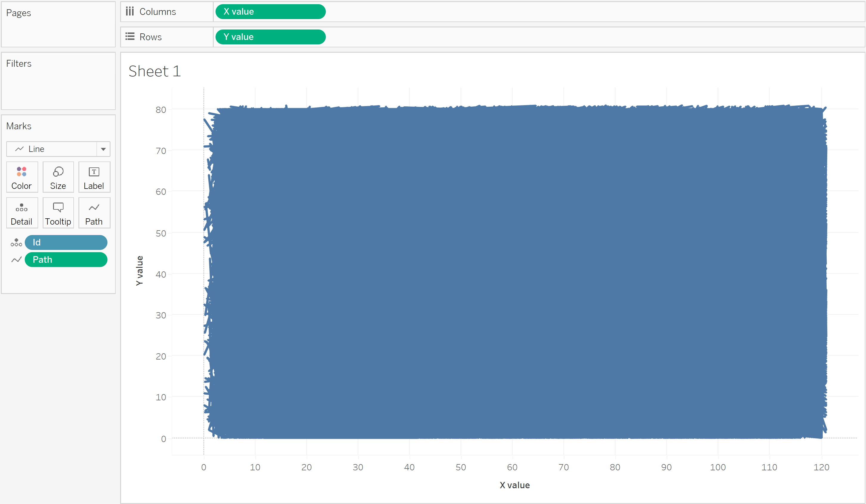Expand the Line mark type dropdown arrow
The image size is (866, 504).
103,149
